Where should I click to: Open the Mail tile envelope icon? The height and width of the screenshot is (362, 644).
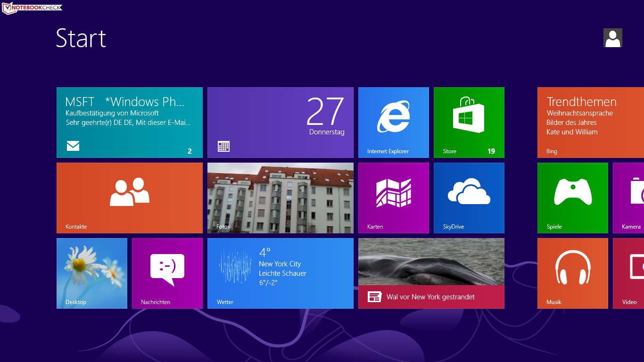[x=73, y=146]
